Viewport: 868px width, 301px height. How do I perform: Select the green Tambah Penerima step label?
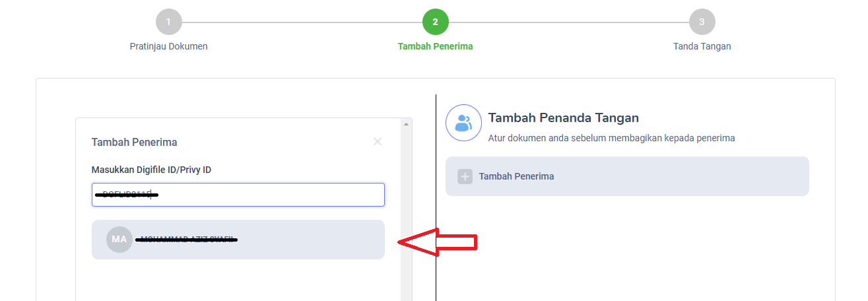point(435,46)
